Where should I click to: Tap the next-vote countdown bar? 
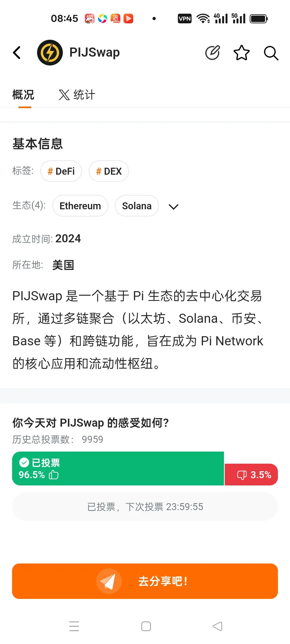145,507
